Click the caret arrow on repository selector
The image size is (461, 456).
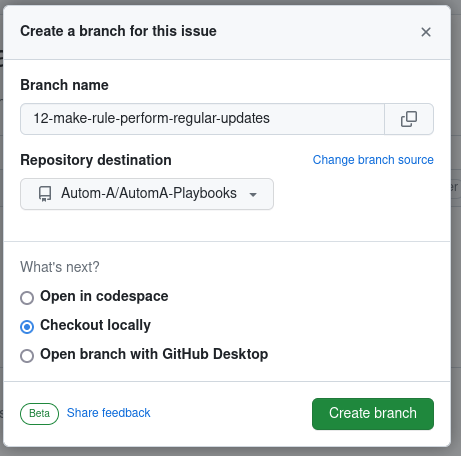tap(253, 194)
